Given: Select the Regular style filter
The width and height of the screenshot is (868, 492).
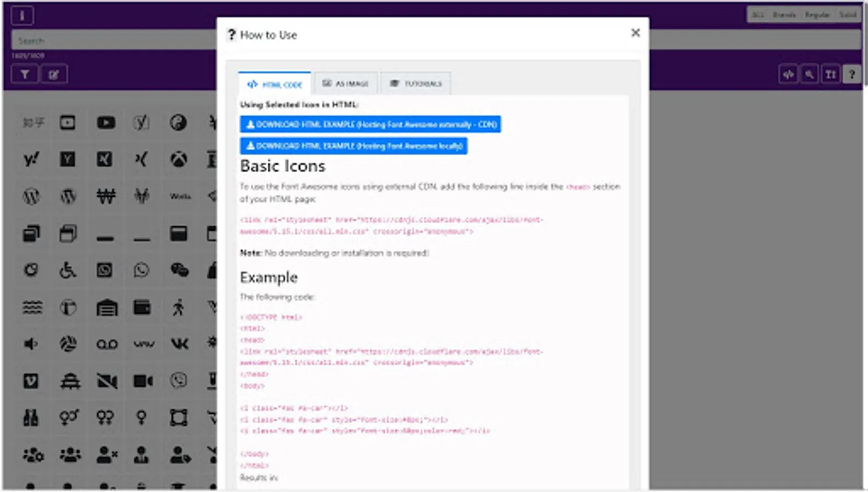Looking at the screenshot, I should (817, 15).
